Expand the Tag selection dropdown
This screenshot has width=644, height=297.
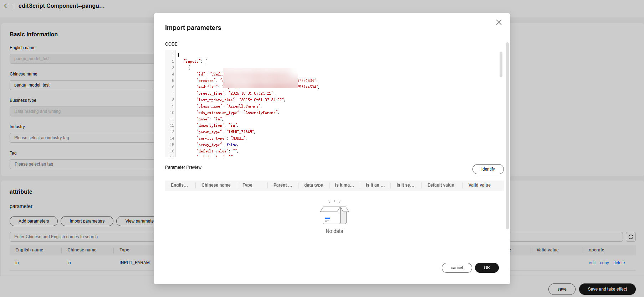tap(82, 164)
